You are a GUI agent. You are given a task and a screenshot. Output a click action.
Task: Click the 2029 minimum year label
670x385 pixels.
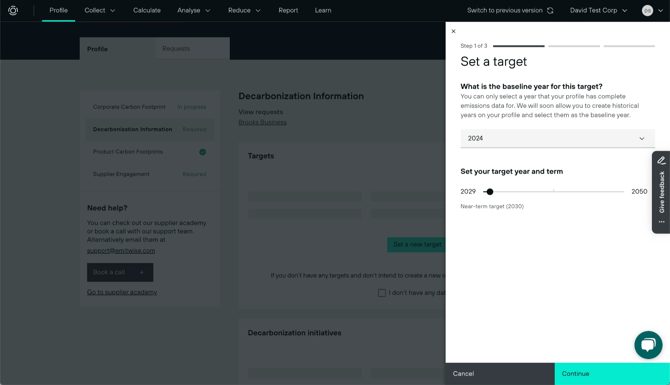pyautogui.click(x=468, y=191)
